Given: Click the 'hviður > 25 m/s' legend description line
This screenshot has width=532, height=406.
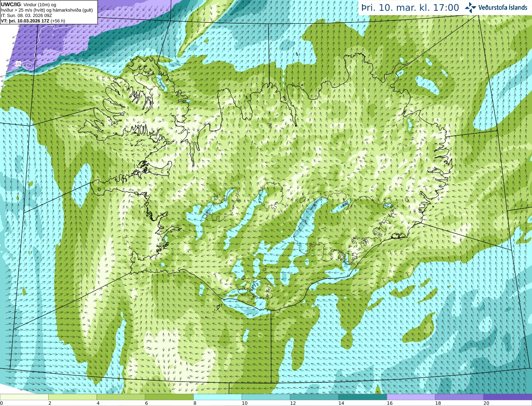Looking at the screenshot, I should coord(47,10).
